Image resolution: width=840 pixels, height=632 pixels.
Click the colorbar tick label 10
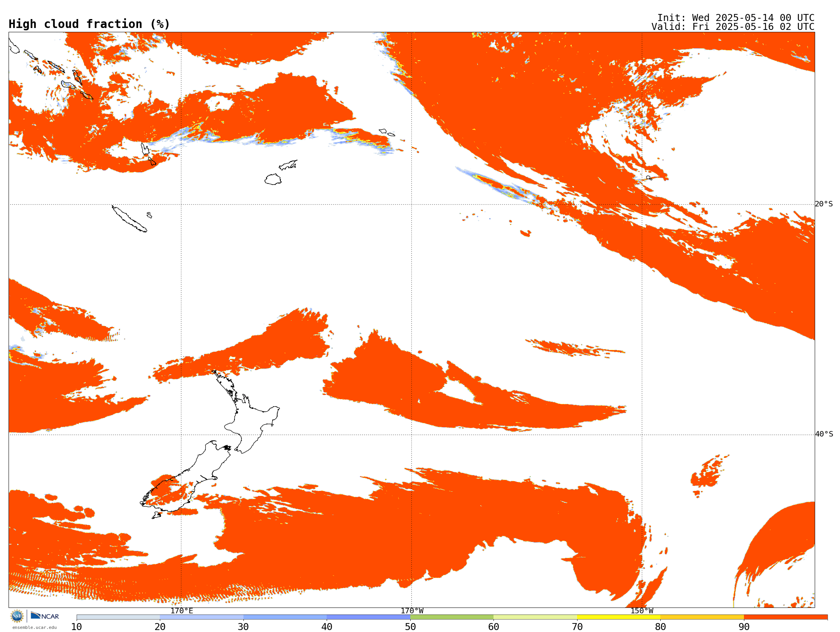point(77,627)
